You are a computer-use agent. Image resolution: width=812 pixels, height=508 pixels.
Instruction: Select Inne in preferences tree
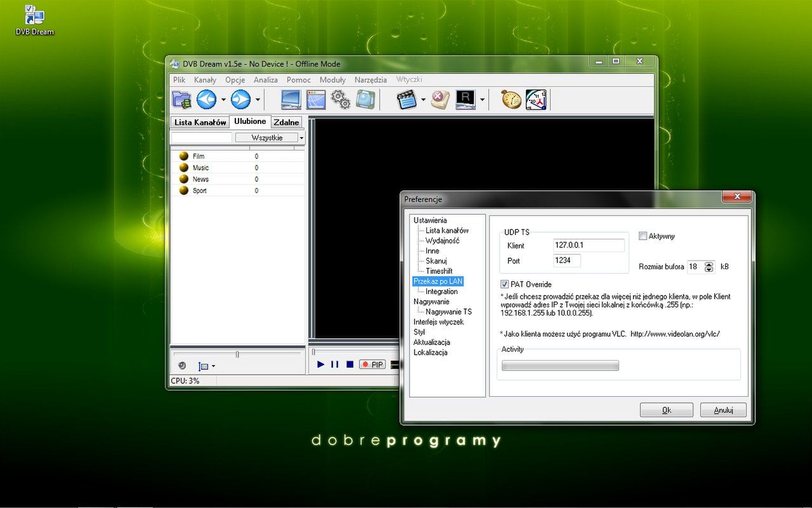(433, 251)
